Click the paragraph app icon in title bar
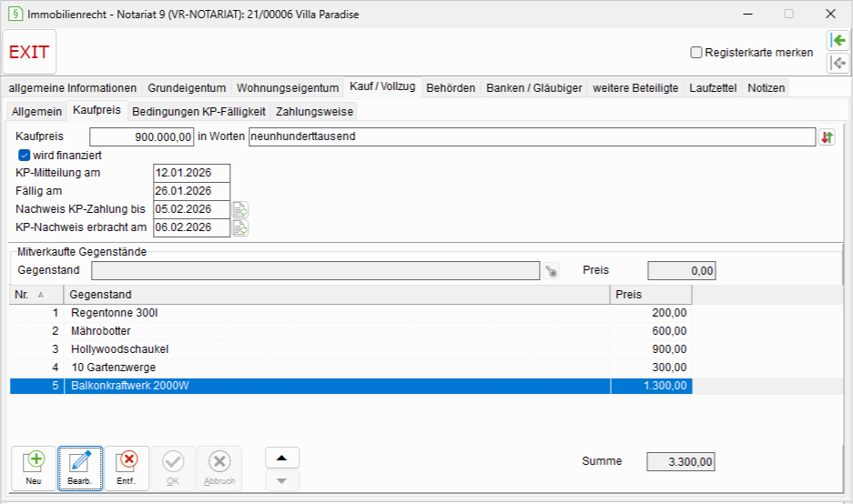The width and height of the screenshot is (853, 504). [15, 15]
